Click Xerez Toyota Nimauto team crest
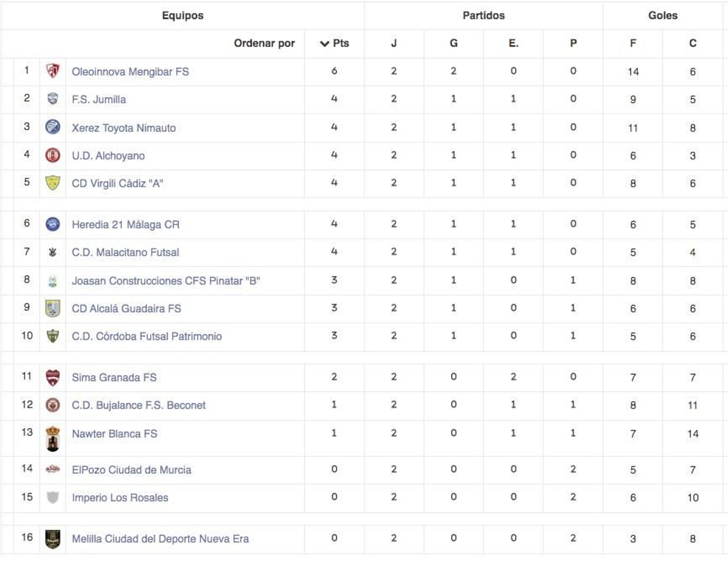Image resolution: width=728 pixels, height=562 pixels. pyautogui.click(x=53, y=127)
